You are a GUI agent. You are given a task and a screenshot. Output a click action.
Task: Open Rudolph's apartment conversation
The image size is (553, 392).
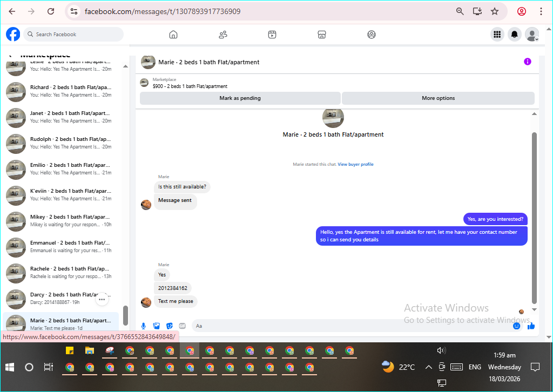[x=60, y=144]
